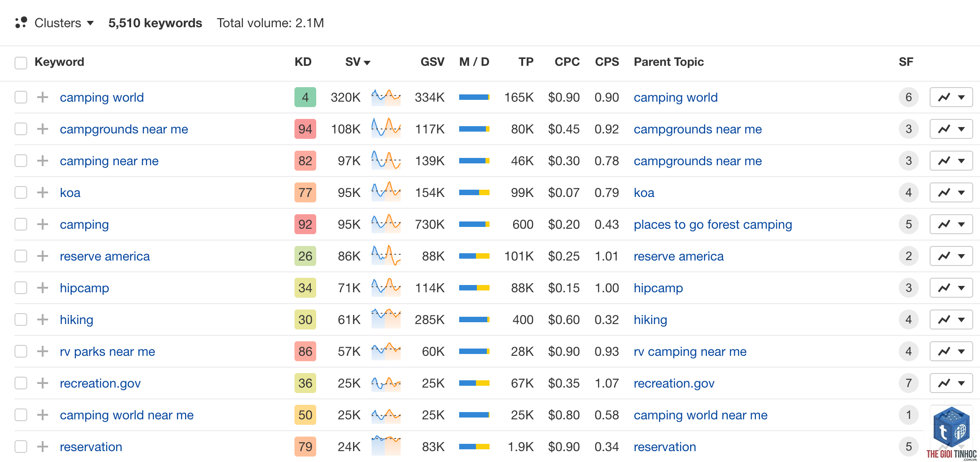Click SERP features badge 2 for 'reserve america'
This screenshot has width=980, height=462.
point(908,256)
